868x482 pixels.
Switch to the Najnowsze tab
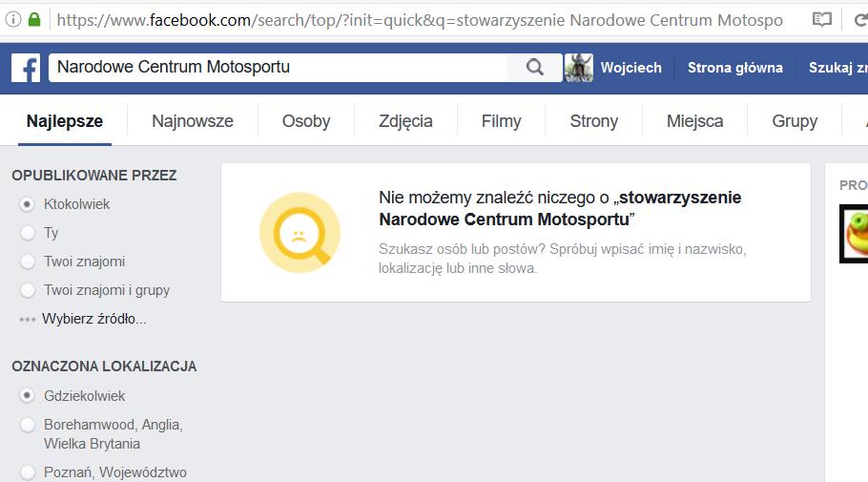pos(193,121)
